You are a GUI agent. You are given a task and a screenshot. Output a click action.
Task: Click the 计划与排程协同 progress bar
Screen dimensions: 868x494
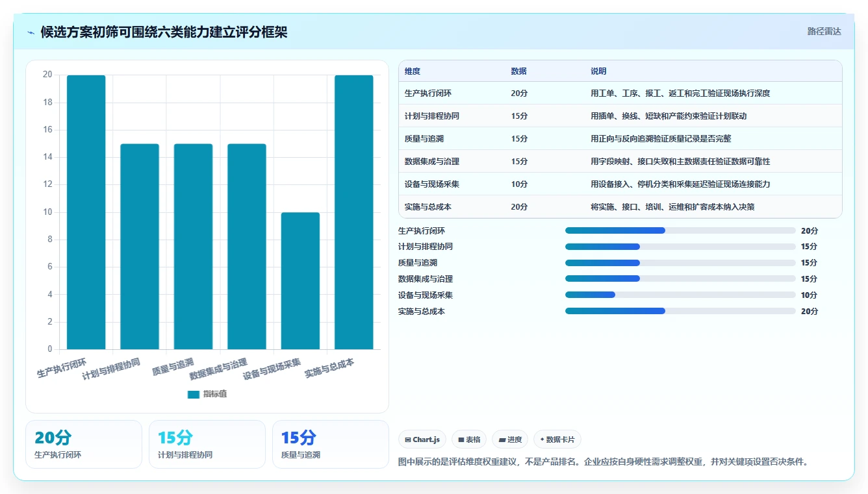coord(680,247)
